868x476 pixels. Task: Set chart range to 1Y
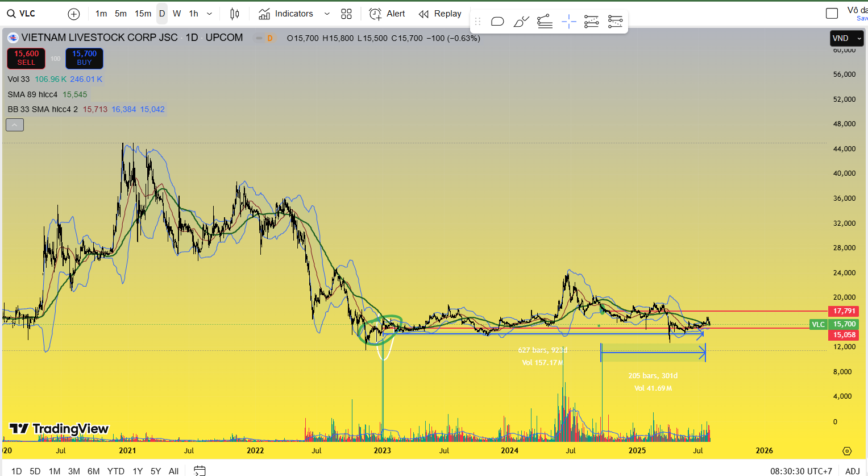coord(138,471)
